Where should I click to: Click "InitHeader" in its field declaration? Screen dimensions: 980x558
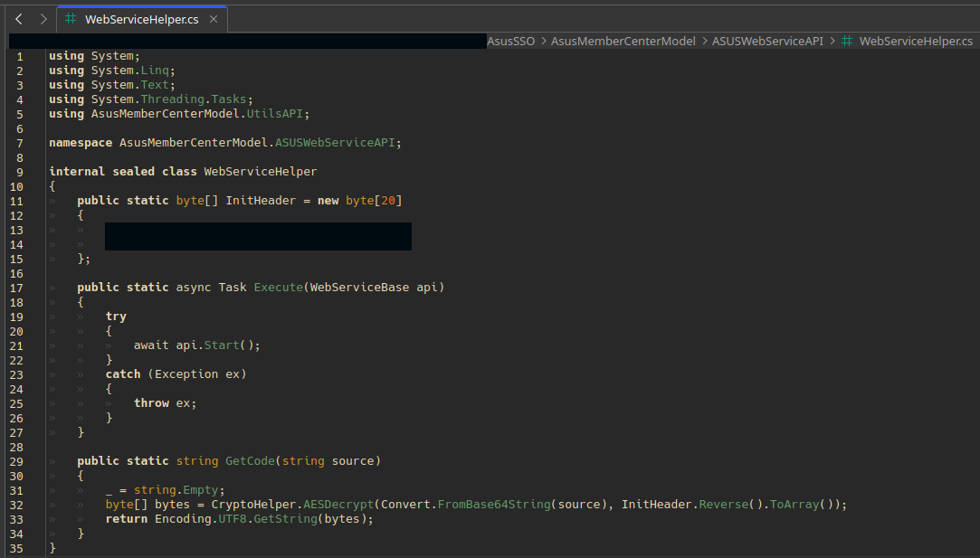point(260,201)
